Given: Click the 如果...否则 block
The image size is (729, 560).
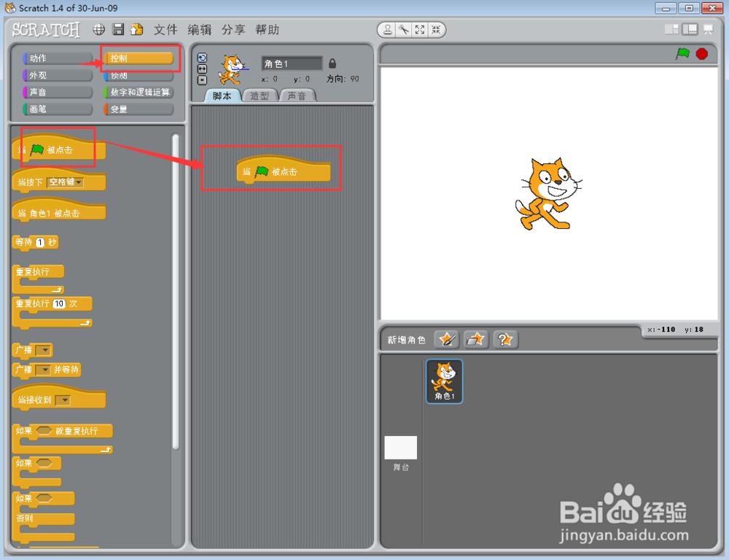Looking at the screenshot, I should click(x=43, y=518).
